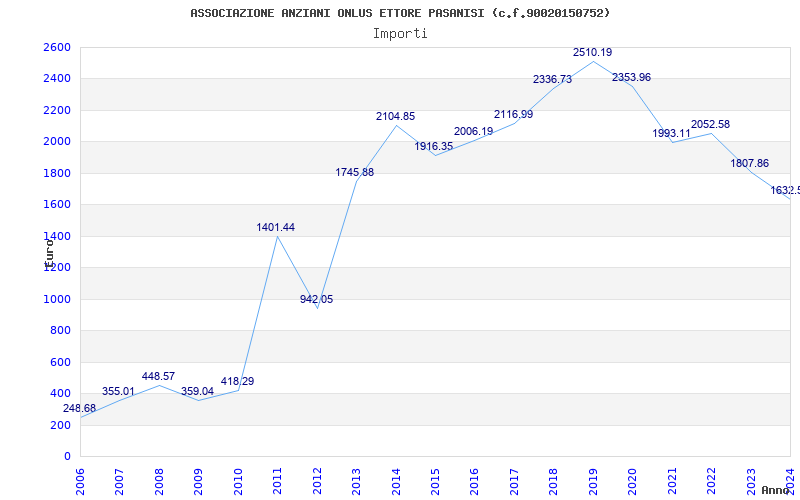Viewport: 800px width, 500px height.
Task: Click x-axis year label 2021
Action: coord(672,481)
